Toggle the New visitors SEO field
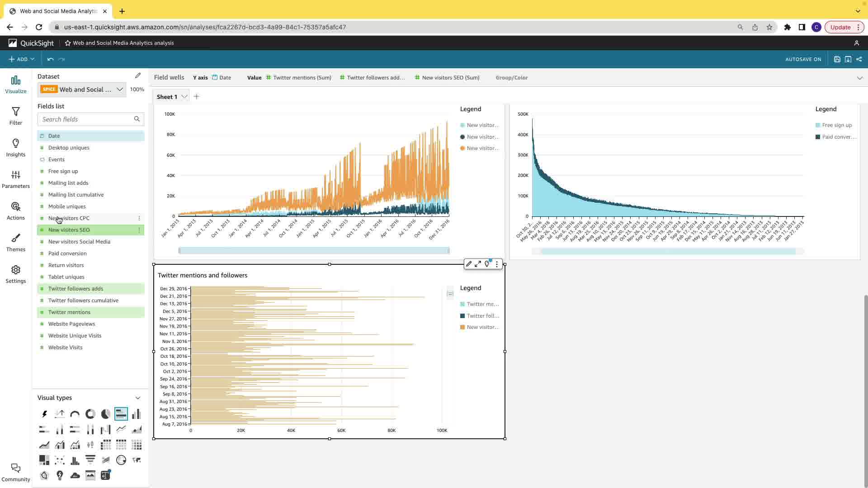The width and height of the screenshot is (868, 488). (69, 230)
